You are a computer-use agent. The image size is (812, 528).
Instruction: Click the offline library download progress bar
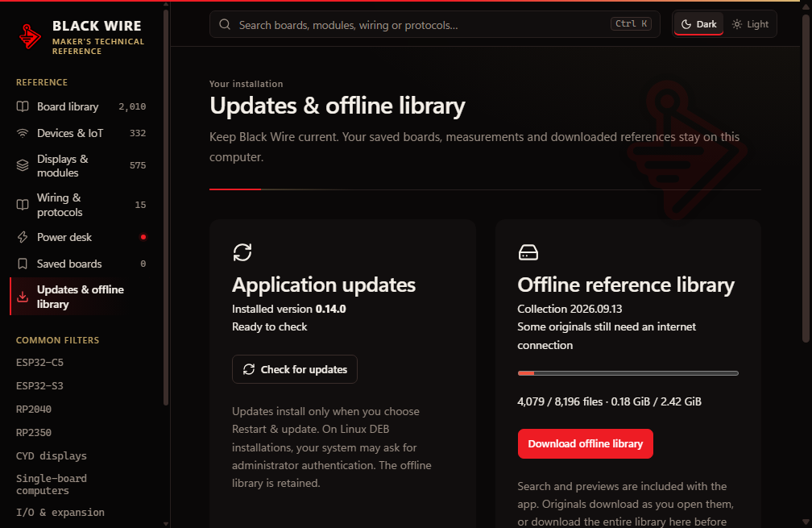pyautogui.click(x=628, y=373)
